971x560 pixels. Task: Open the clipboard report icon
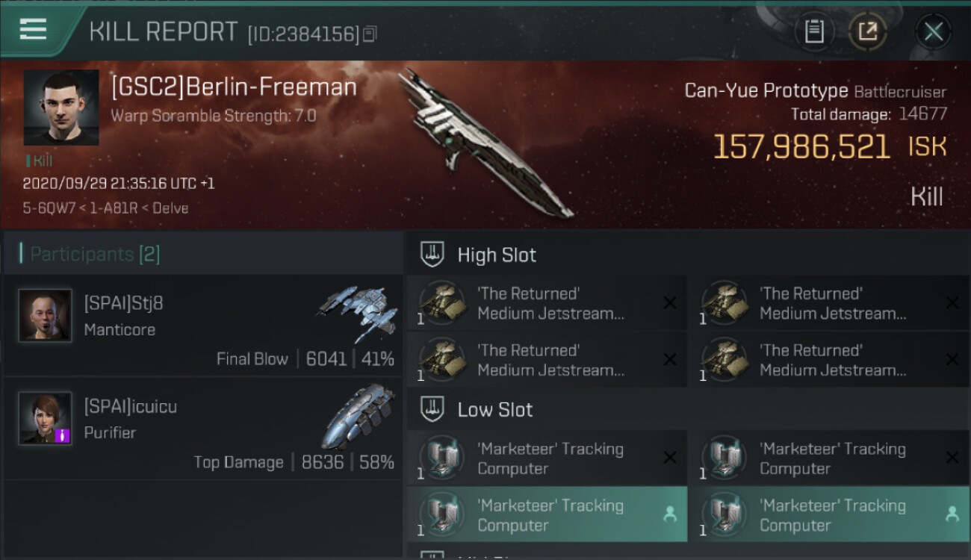click(814, 31)
